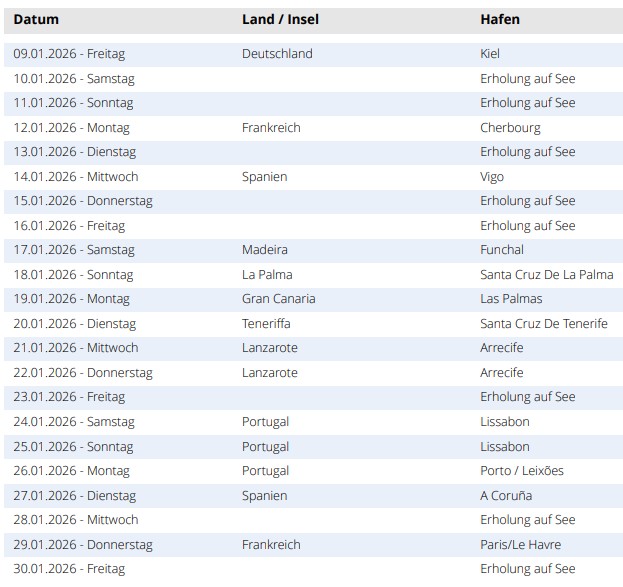The image size is (623, 587).
Task: Click the date 30.01.2026 - Freitag
Action: pyautogui.click(x=69, y=569)
